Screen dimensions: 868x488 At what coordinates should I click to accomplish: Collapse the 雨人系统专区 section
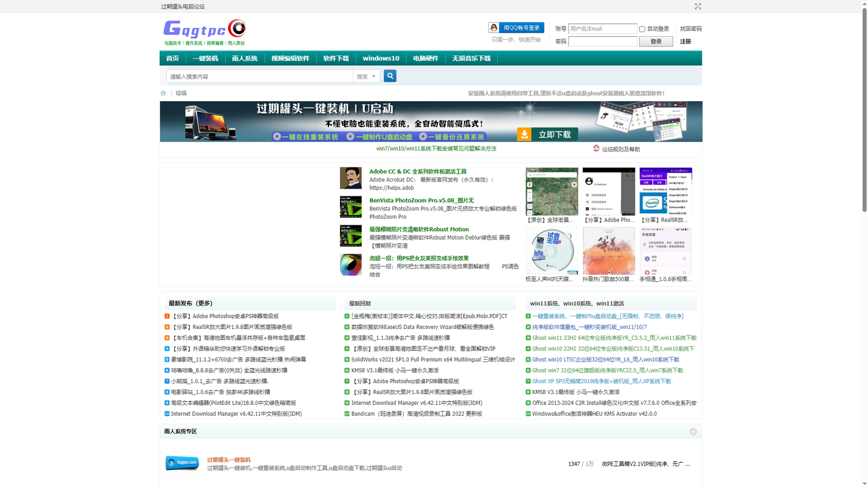[693, 431]
